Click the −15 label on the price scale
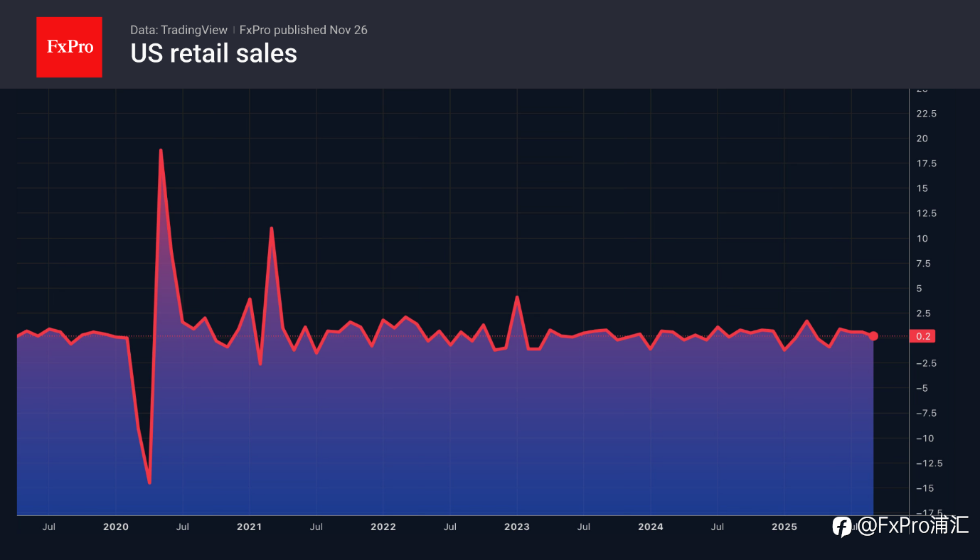This screenshot has width=980, height=560. pyautogui.click(x=925, y=488)
